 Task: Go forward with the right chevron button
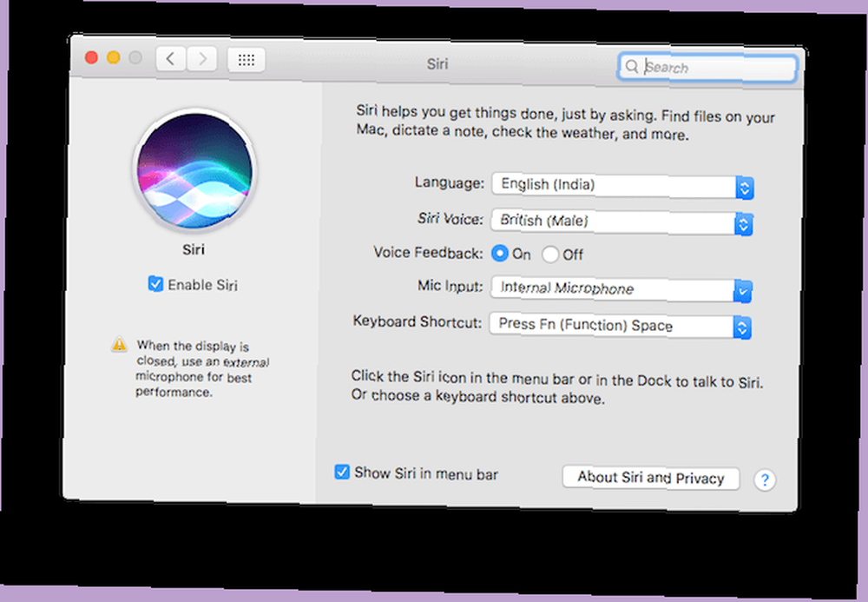(x=202, y=59)
